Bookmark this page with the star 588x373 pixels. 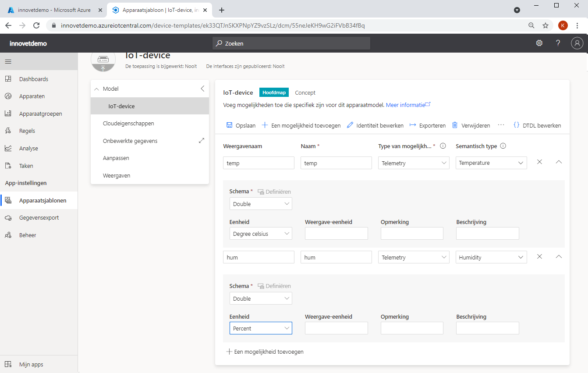tap(545, 25)
